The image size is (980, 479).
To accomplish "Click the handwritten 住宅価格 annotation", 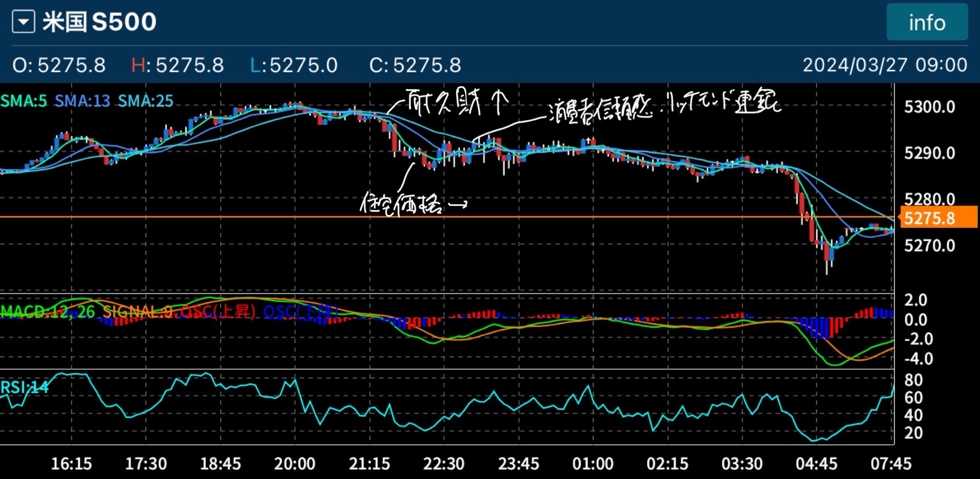I will coord(402,204).
